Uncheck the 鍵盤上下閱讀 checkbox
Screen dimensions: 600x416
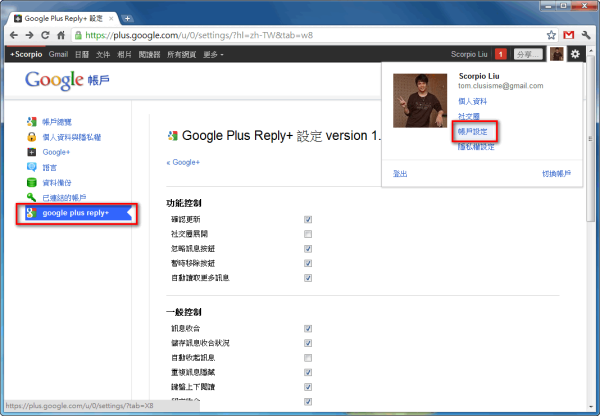308,387
